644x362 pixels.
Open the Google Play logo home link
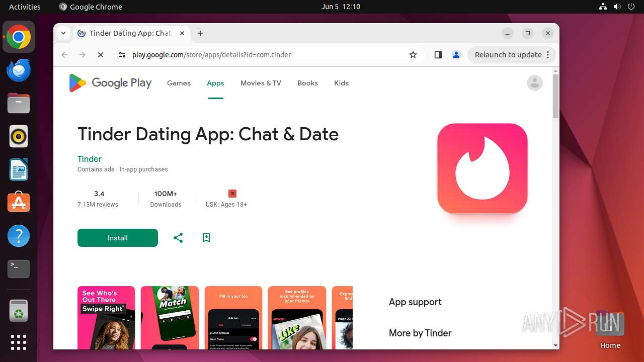[110, 83]
